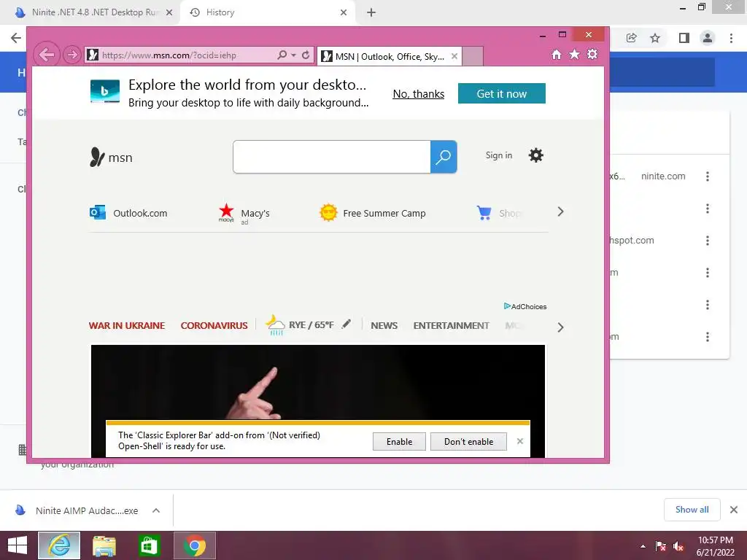Click the AdChoices link
Image resolution: width=747 pixels, height=560 pixels.
click(x=525, y=306)
